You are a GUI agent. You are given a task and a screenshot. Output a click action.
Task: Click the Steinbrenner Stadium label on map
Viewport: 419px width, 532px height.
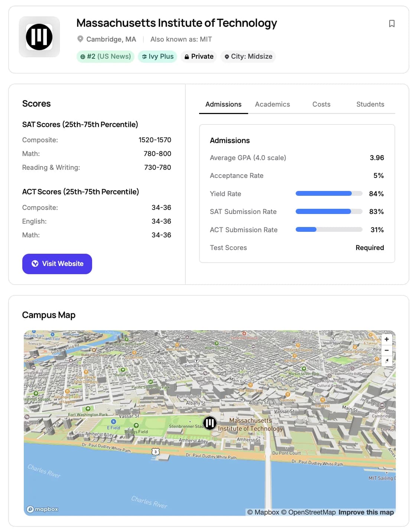tap(186, 426)
